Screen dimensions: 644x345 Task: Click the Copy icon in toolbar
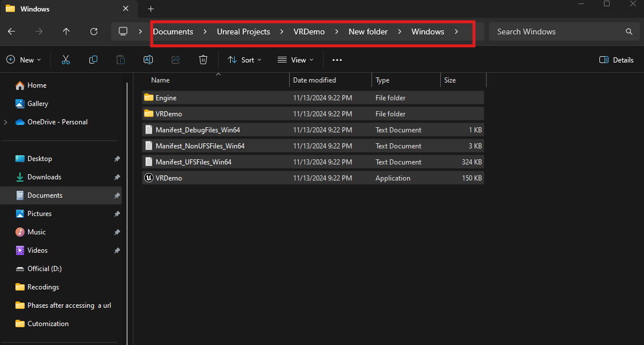pyautogui.click(x=93, y=60)
